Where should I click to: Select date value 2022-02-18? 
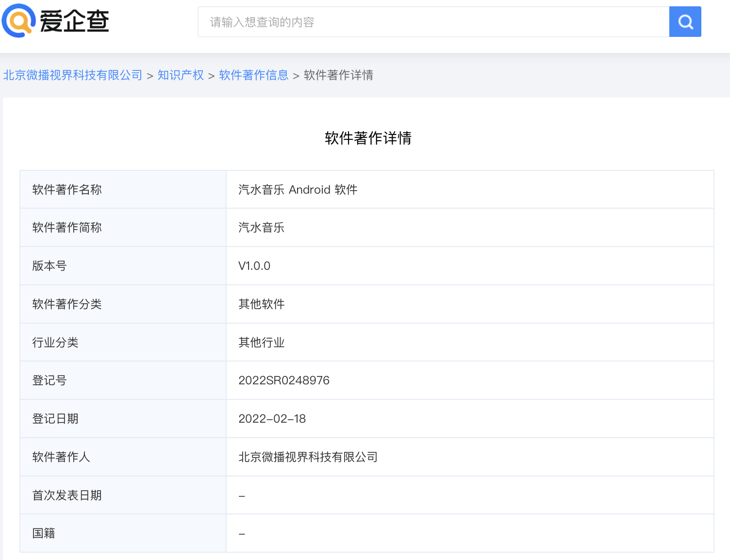pos(272,419)
